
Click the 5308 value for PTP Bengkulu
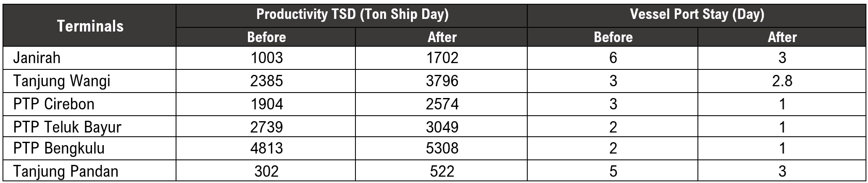pyautogui.click(x=442, y=149)
